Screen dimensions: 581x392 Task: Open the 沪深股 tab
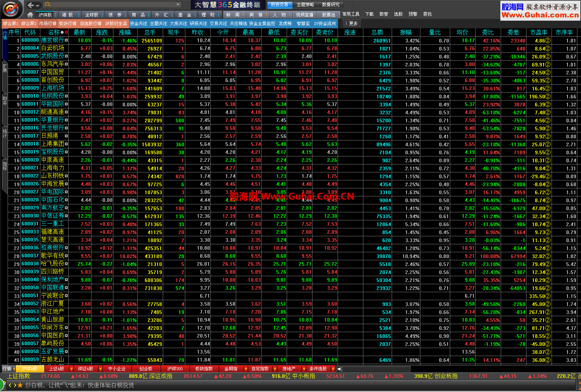(x=45, y=15)
